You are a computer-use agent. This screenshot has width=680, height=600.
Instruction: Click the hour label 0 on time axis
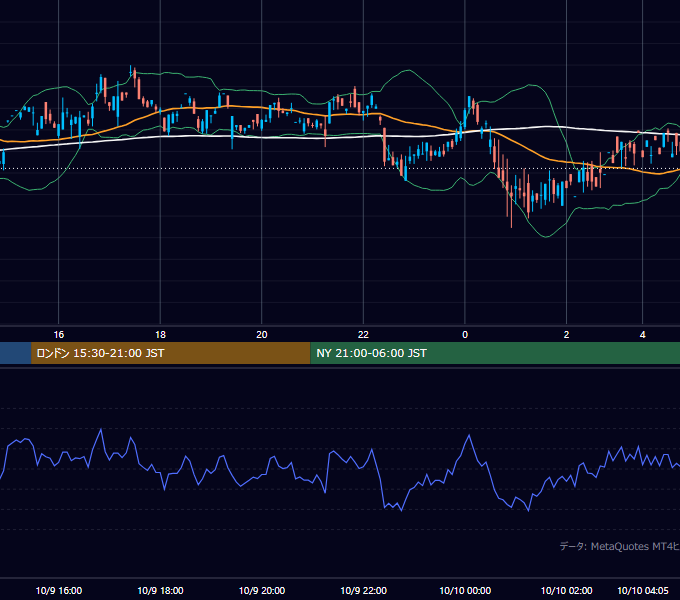[465, 335]
